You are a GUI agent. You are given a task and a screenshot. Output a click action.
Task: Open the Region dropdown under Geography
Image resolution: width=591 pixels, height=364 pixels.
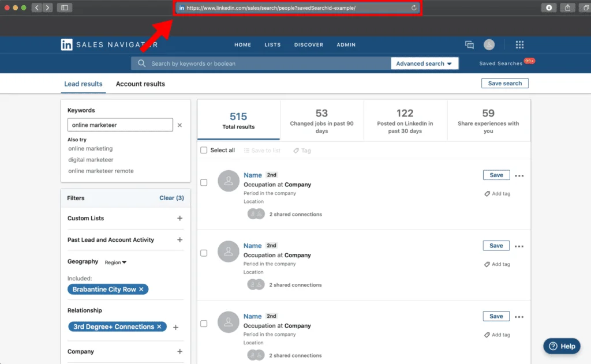115,262
